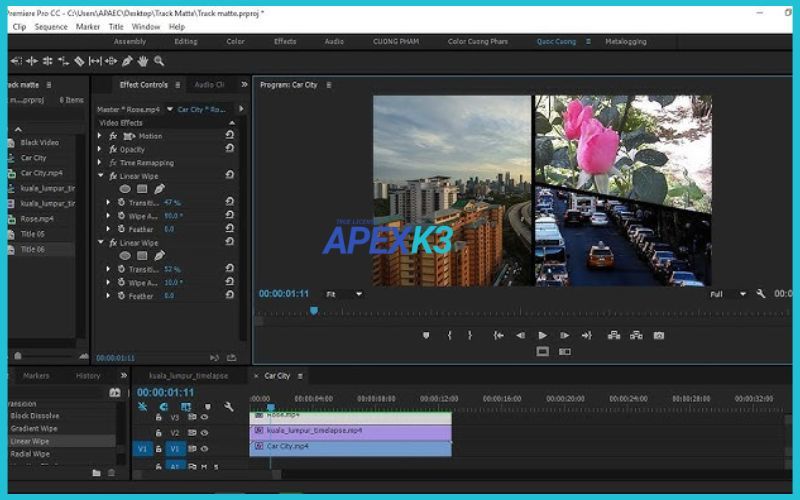800x500 pixels.
Task: Pick pen mask tool on first Linear Wipe
Action: coord(159,189)
